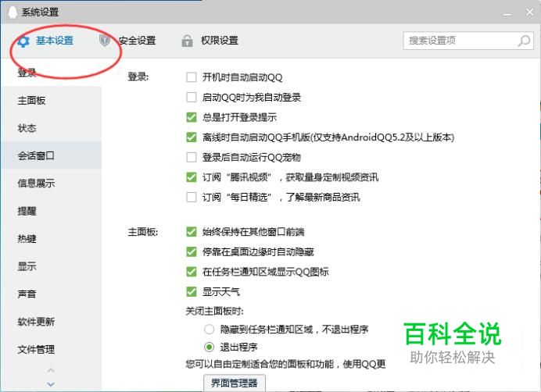Select 信息展示 in the left sidebar
The height and width of the screenshot is (392, 541).
[51, 183]
